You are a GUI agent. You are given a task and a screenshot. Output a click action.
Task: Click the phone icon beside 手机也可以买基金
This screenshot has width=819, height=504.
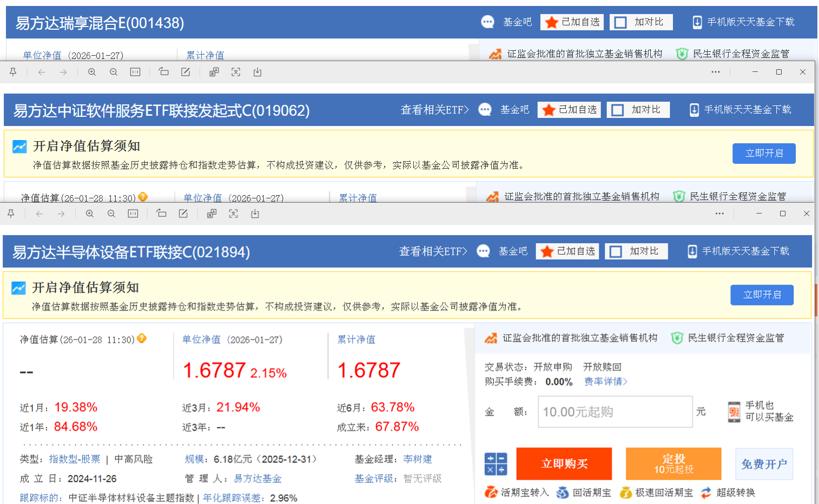point(734,412)
